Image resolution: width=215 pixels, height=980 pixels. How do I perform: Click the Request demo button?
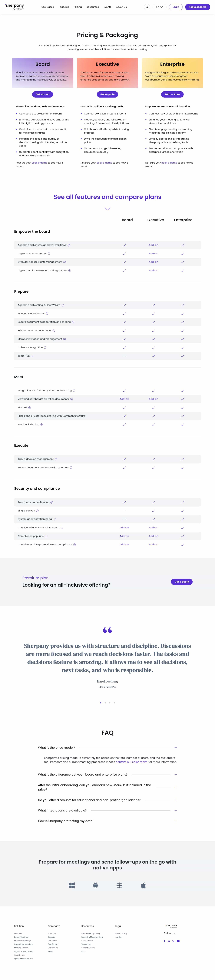(198, 7)
